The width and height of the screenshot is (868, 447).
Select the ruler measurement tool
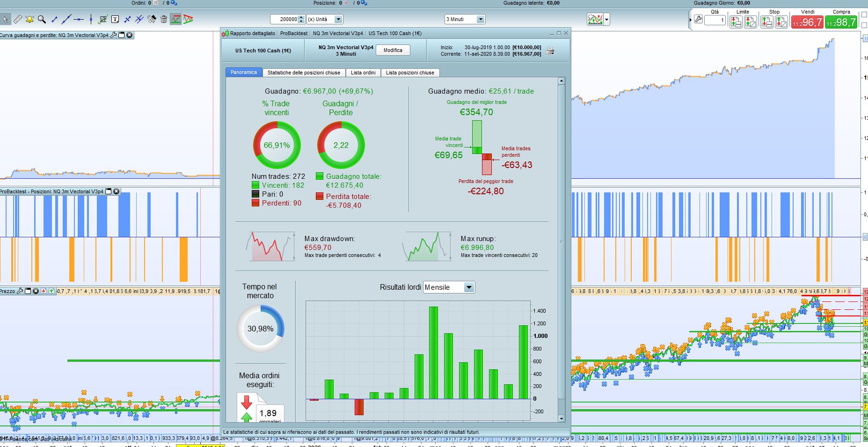point(17,19)
